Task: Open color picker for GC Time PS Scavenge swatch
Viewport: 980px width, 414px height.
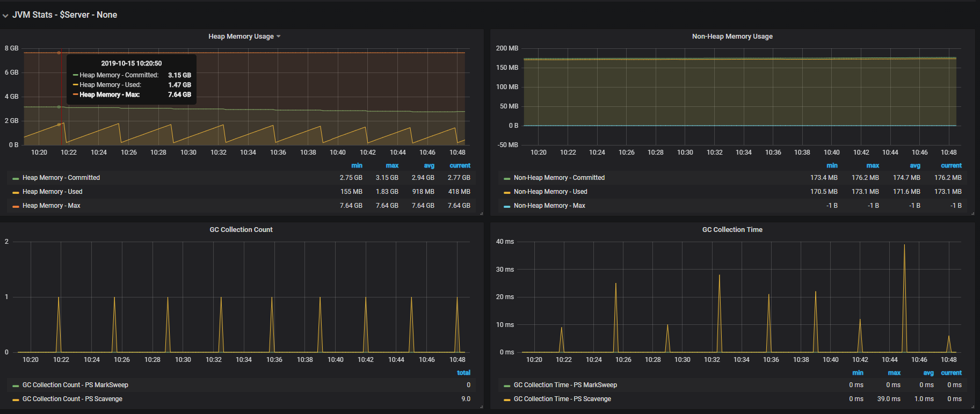Action: point(507,400)
